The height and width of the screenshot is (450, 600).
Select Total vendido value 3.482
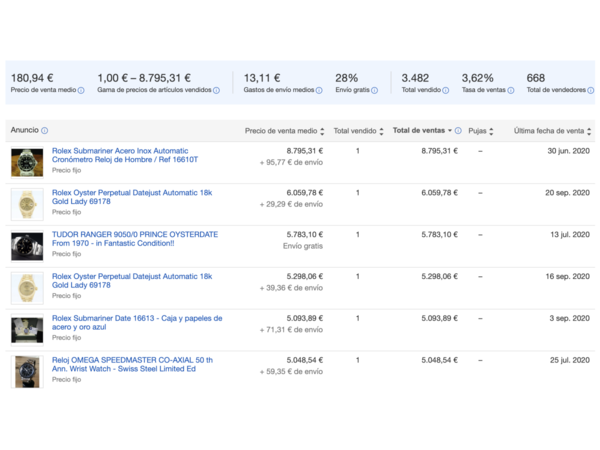click(x=415, y=78)
